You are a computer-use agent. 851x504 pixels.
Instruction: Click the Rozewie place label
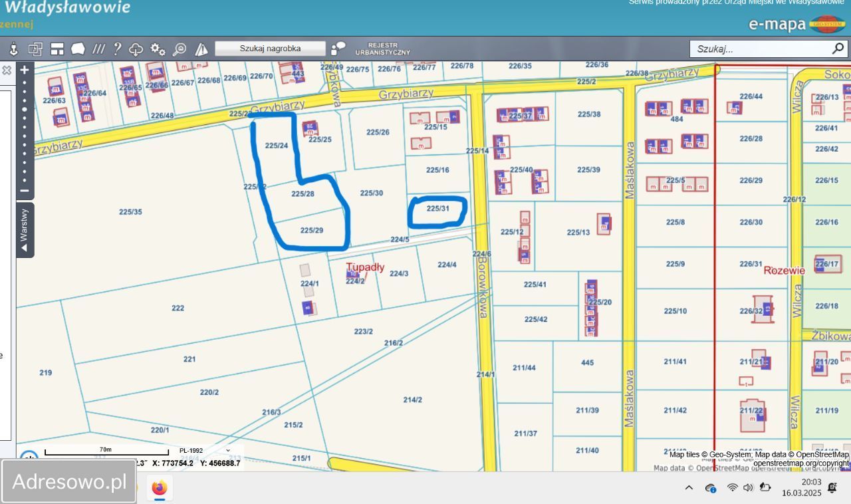click(784, 271)
